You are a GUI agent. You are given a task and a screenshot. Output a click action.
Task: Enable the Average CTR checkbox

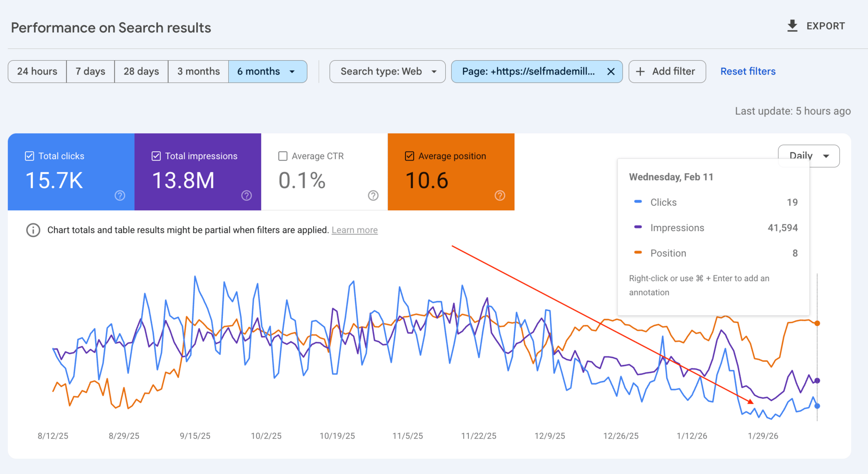pos(283,156)
